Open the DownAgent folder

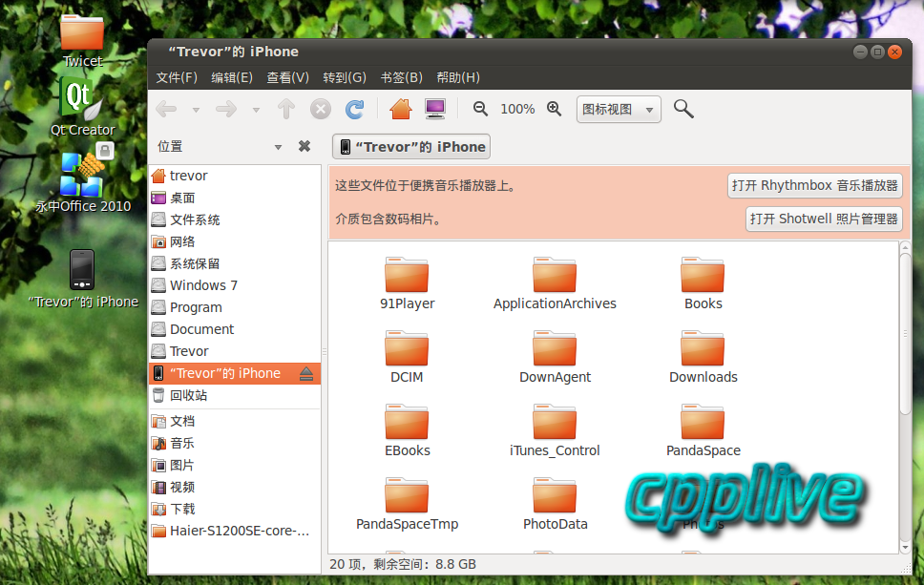coord(555,357)
